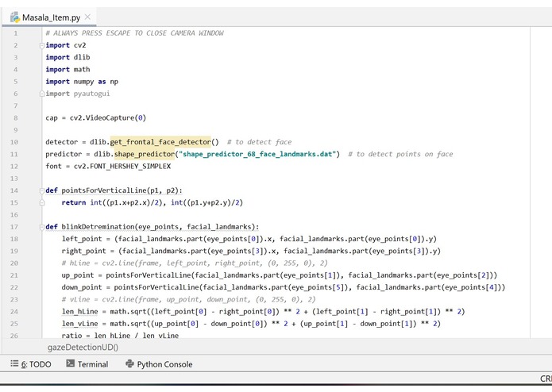Click line number 8 in the gutter
Screen dimensions: 552x392
click(16, 117)
